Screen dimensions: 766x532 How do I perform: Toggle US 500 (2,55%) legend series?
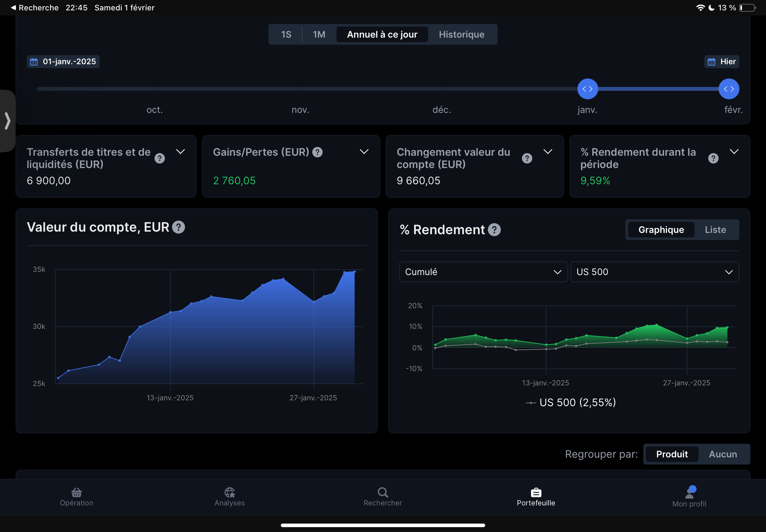(571, 402)
